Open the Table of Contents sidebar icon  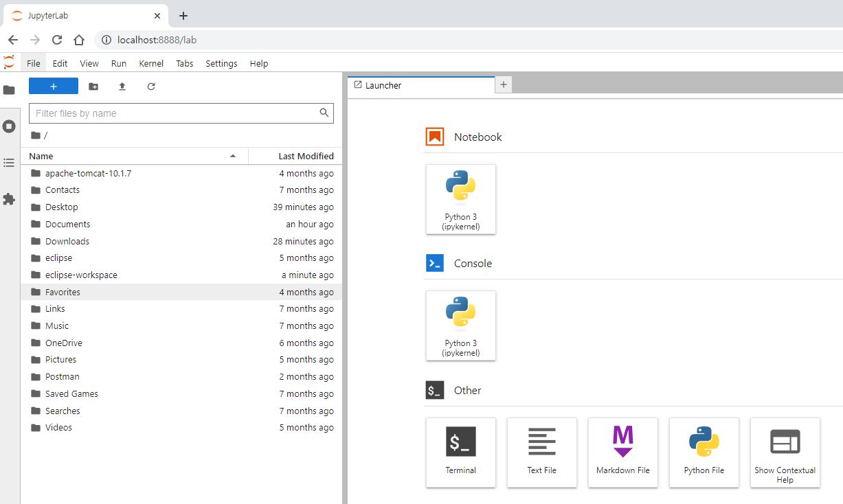click(9, 163)
